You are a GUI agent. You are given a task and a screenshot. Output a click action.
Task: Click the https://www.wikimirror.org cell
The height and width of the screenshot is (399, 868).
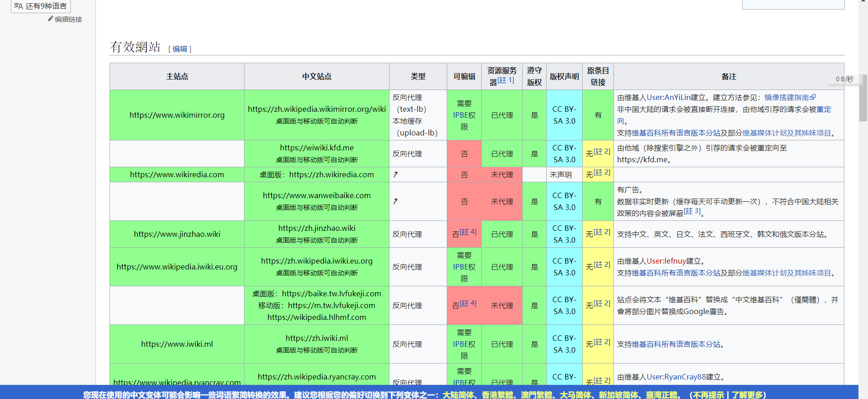[x=177, y=115]
